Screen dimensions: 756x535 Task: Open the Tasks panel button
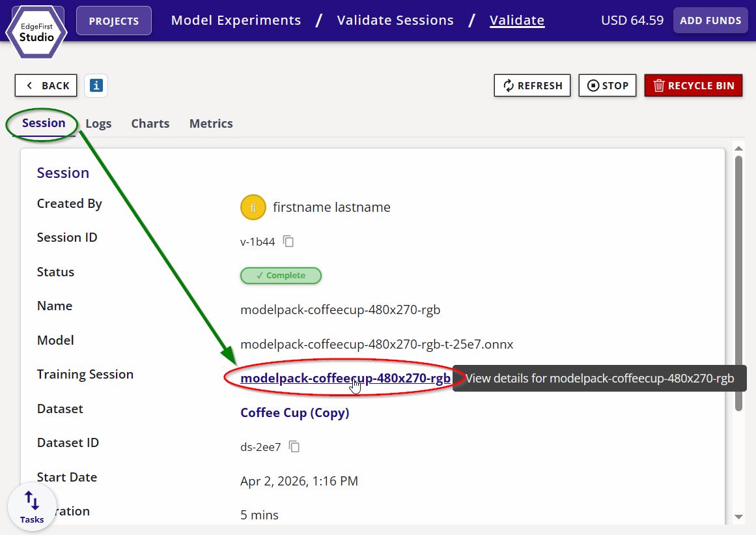point(32,507)
